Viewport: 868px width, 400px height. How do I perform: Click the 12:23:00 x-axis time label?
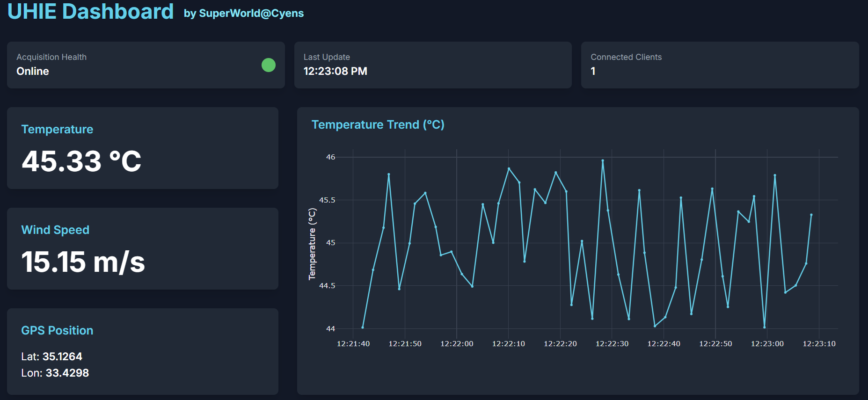point(767,343)
